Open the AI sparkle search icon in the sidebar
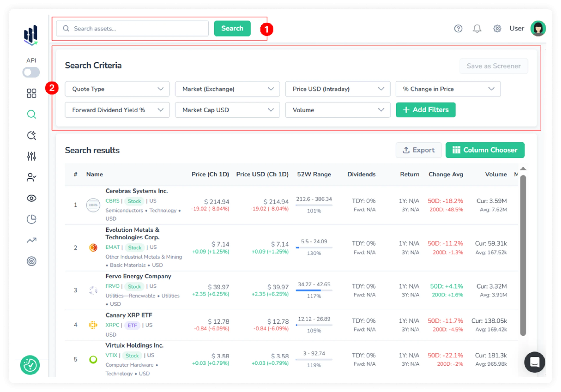 31,135
